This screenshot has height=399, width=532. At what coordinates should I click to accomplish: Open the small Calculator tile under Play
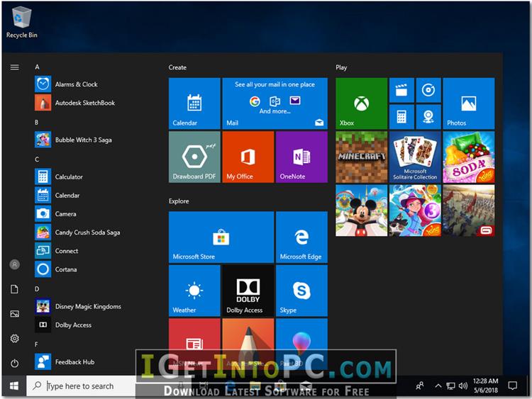[401, 117]
